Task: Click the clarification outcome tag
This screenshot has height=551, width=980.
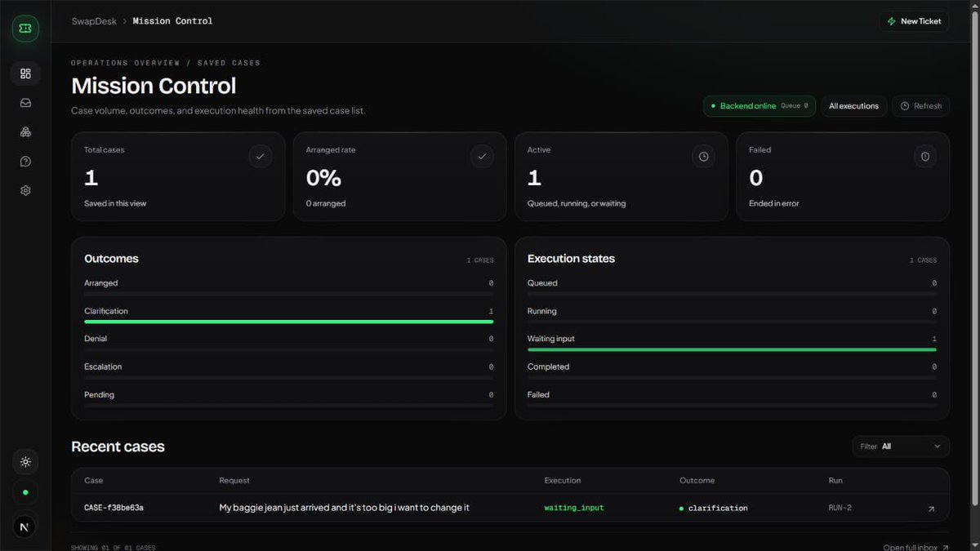Action: [x=713, y=508]
